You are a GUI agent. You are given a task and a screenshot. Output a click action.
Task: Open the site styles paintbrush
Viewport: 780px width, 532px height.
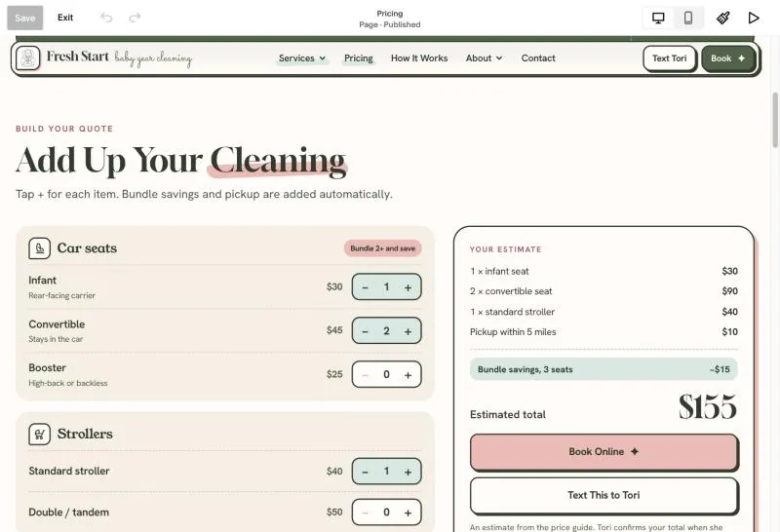point(722,18)
